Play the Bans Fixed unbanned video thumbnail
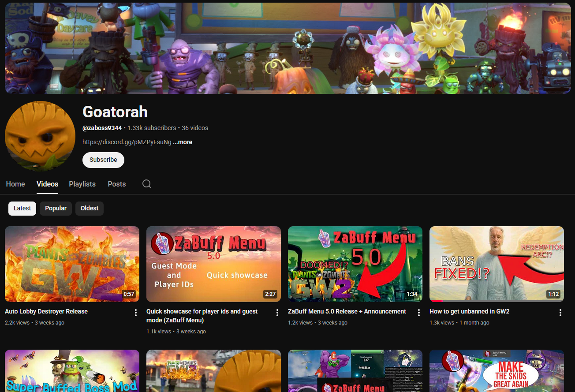The width and height of the screenshot is (575, 392). pos(497,264)
